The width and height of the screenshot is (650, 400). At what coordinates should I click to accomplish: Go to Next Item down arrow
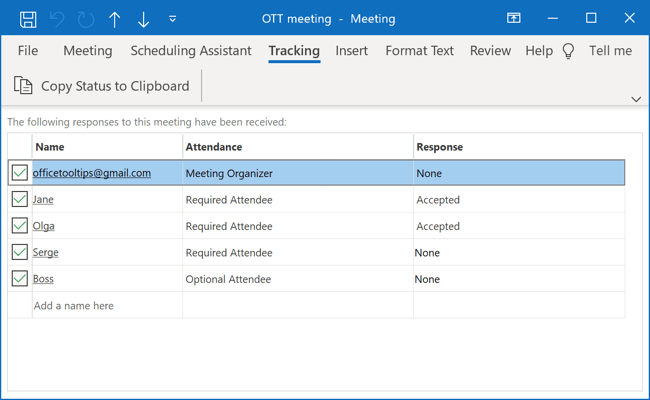(x=143, y=19)
